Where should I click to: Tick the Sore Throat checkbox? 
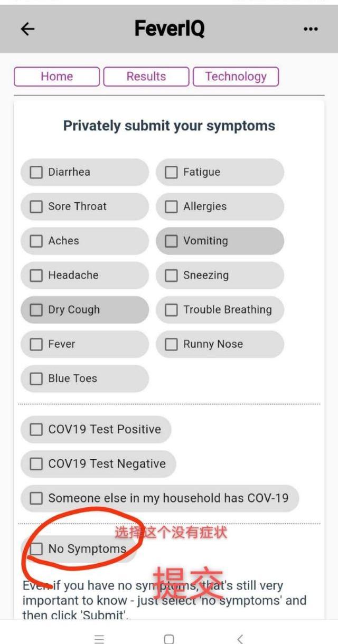(x=36, y=206)
